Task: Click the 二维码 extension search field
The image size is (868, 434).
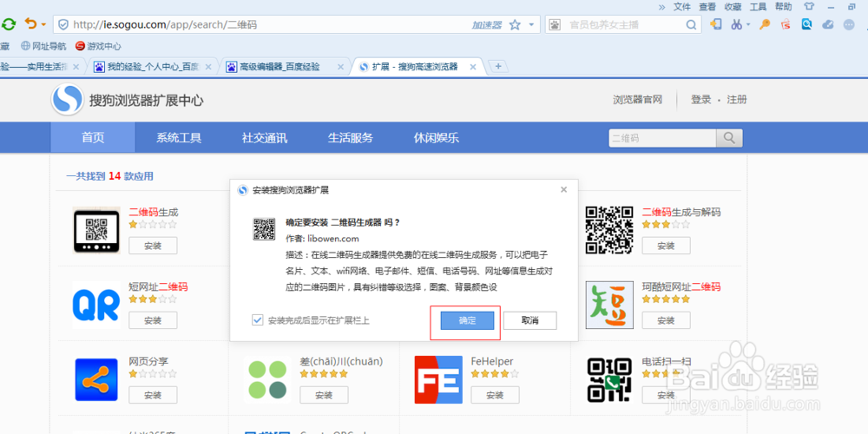Action: tap(662, 138)
